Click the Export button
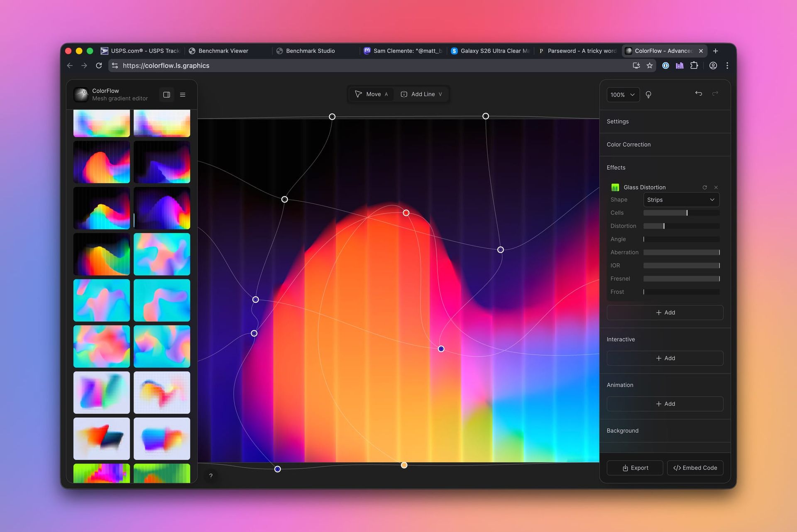Image resolution: width=797 pixels, height=532 pixels. [x=635, y=468]
